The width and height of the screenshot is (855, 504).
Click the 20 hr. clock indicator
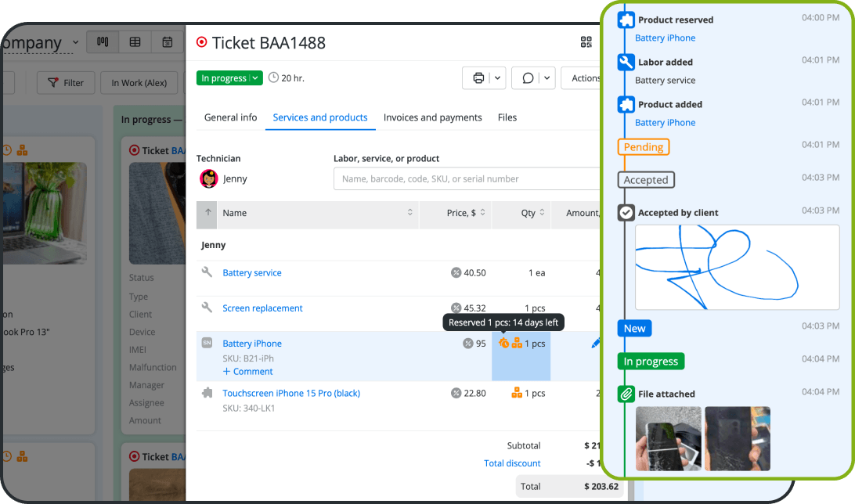287,78
